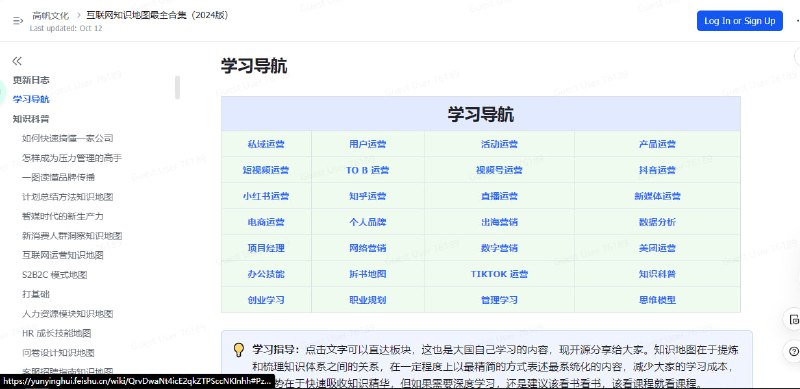Click the 网络营销 link
This screenshot has height=389, width=800.
[x=367, y=248]
